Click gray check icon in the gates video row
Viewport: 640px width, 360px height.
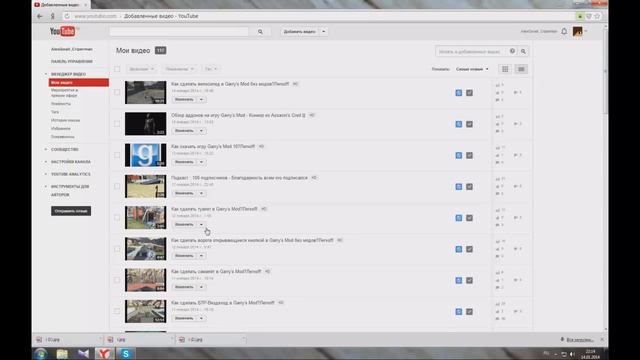(469, 249)
